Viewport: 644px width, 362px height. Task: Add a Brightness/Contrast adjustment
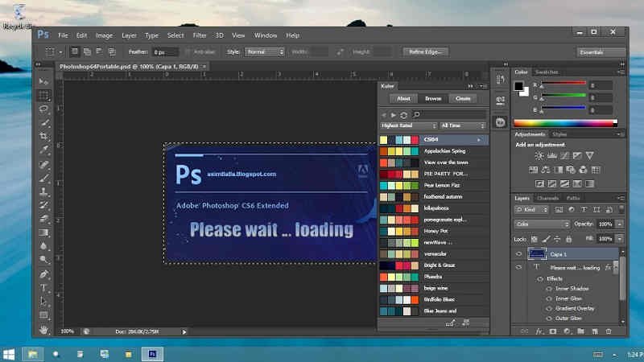tap(539, 155)
